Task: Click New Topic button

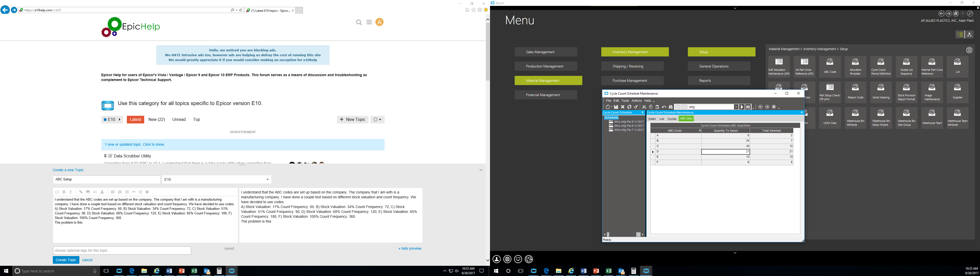Action: point(353,120)
